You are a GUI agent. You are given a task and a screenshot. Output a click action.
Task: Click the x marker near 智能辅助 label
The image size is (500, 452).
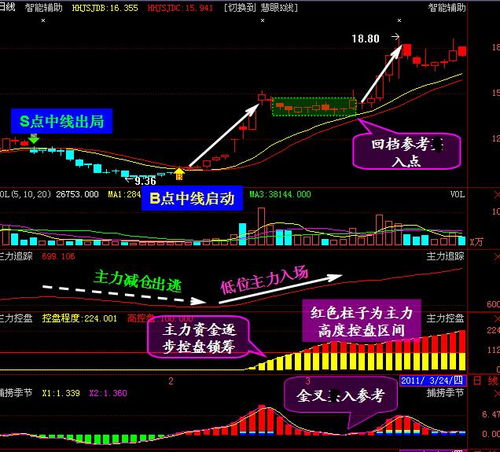click(43, 21)
